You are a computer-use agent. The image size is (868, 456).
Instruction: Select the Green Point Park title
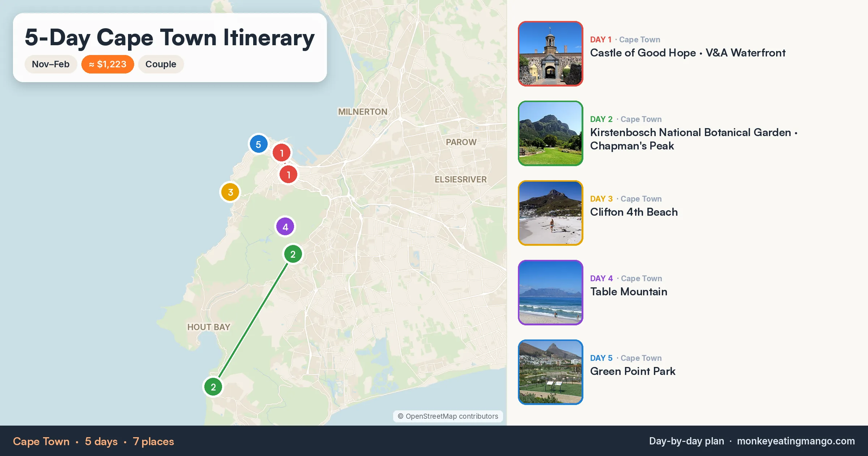click(x=633, y=371)
